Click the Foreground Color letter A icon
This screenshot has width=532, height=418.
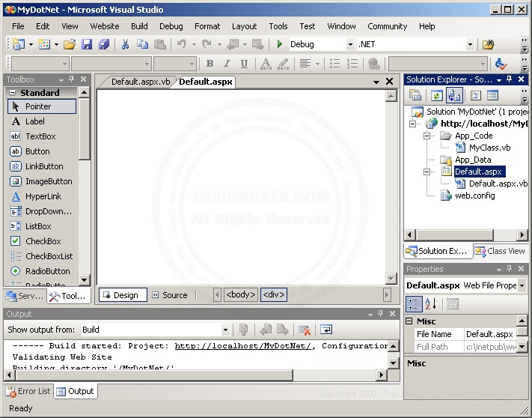click(266, 64)
